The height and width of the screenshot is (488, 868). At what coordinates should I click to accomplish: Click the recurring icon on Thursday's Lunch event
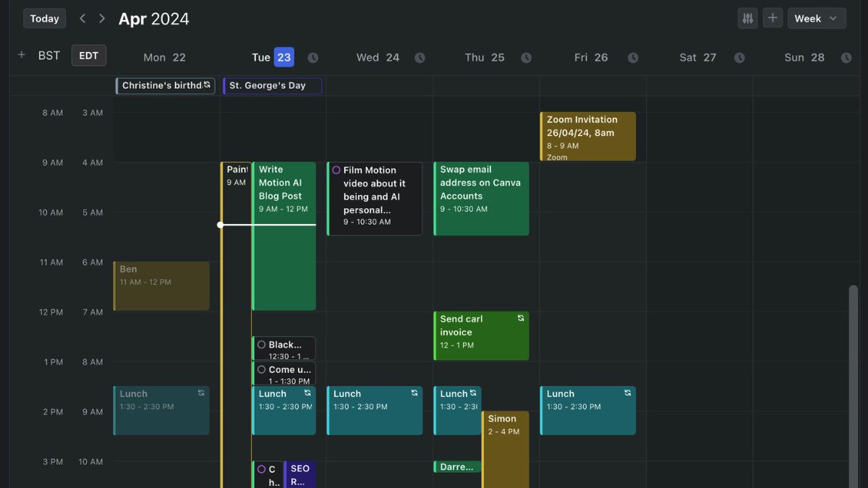point(474,392)
